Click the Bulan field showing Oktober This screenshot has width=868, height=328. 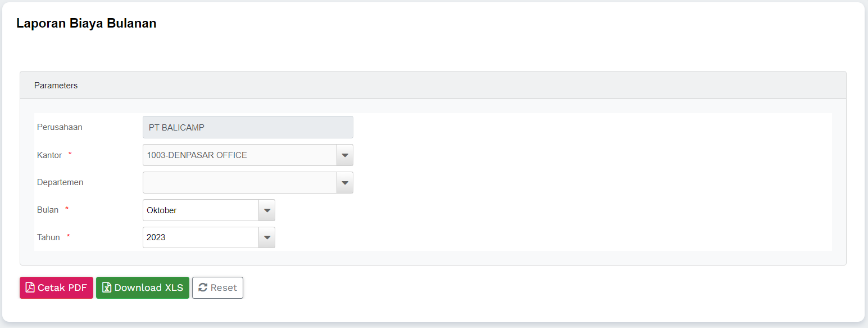click(201, 210)
